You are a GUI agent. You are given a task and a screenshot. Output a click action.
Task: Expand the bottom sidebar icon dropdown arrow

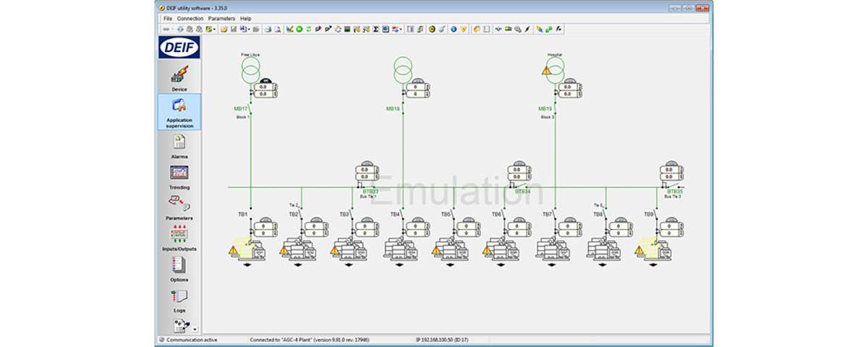(x=195, y=329)
